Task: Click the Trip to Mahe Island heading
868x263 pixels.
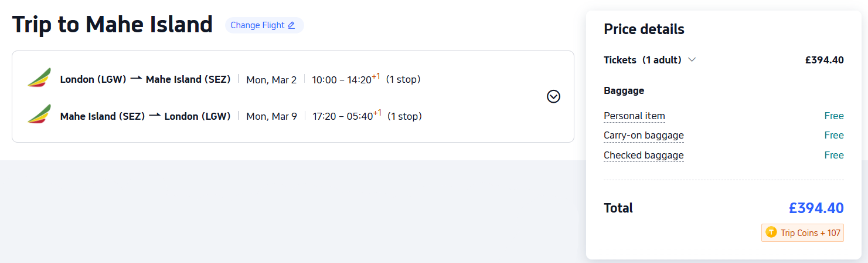Action: tap(113, 25)
